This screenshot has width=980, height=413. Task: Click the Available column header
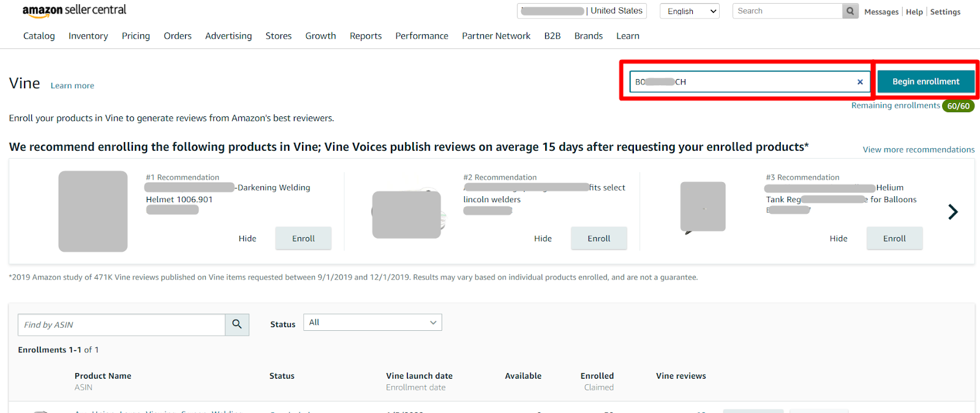[x=523, y=376]
